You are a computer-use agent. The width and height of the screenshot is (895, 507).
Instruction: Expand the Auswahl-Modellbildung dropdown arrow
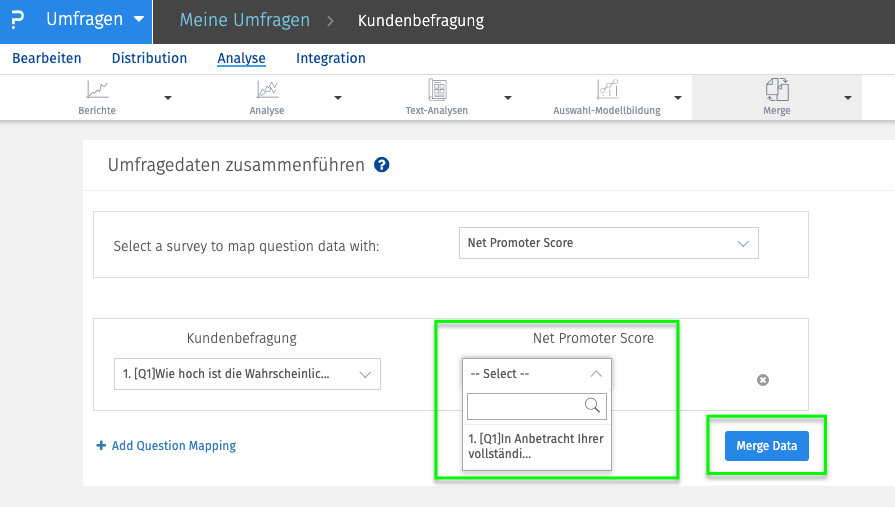pos(678,98)
